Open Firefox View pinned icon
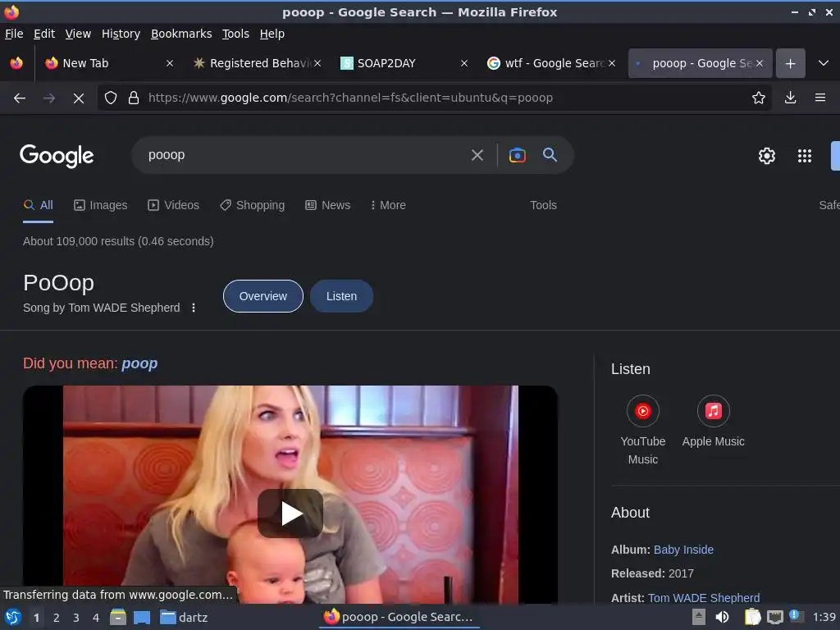The width and height of the screenshot is (840, 630). point(16,63)
